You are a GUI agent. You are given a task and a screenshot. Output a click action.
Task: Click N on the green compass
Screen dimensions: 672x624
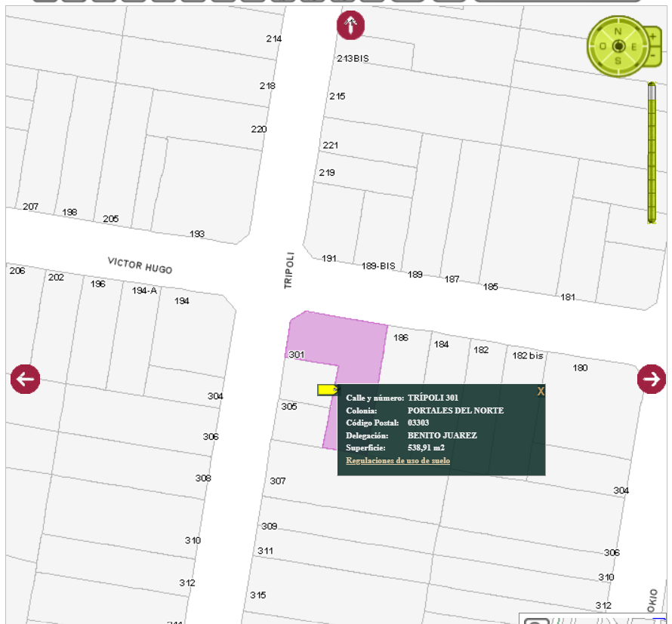point(618,32)
